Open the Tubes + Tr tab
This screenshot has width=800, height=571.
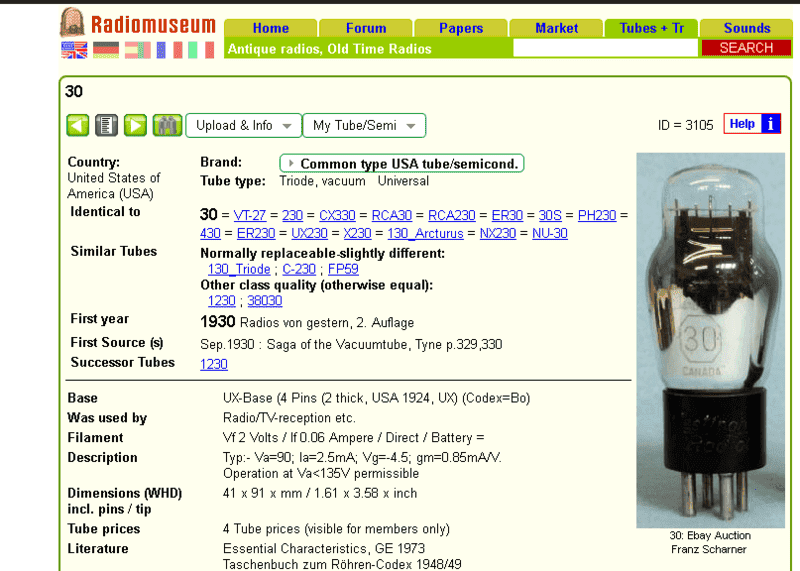652,28
